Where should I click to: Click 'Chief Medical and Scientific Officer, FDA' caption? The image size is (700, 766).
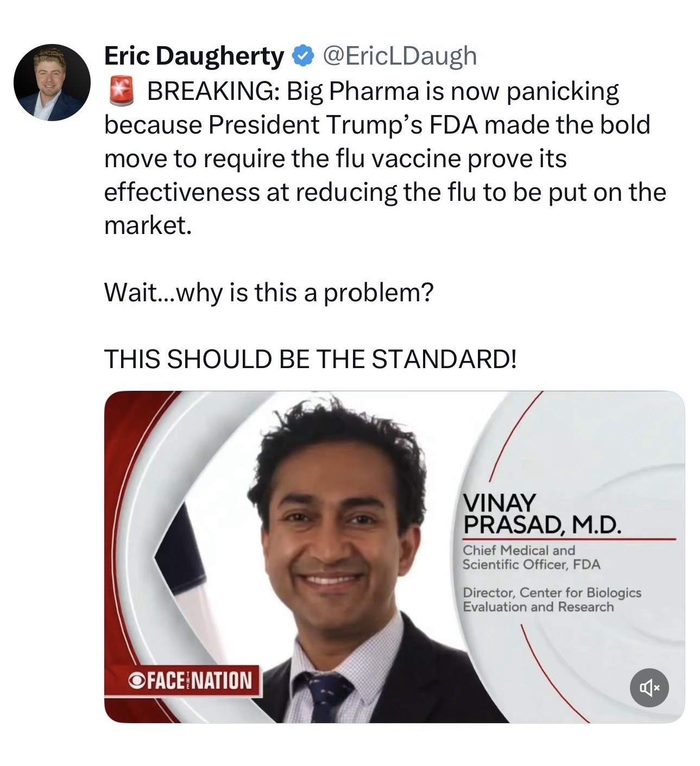click(x=531, y=557)
